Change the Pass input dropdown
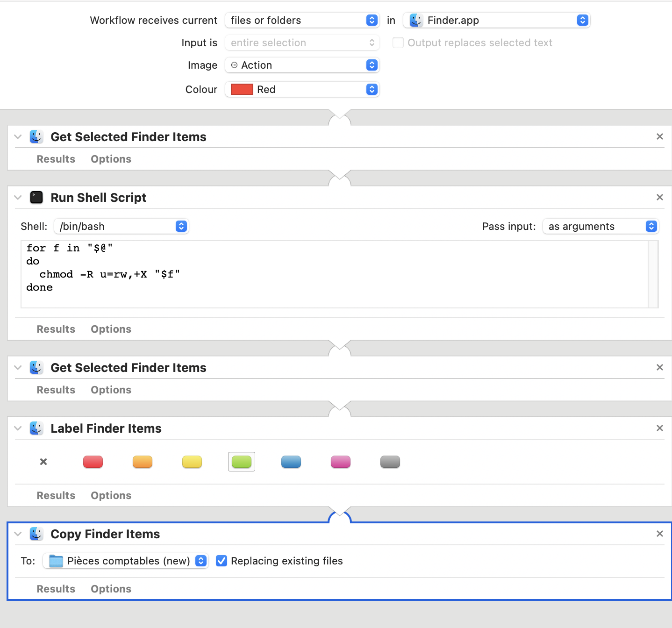This screenshot has height=628, width=672. click(601, 226)
